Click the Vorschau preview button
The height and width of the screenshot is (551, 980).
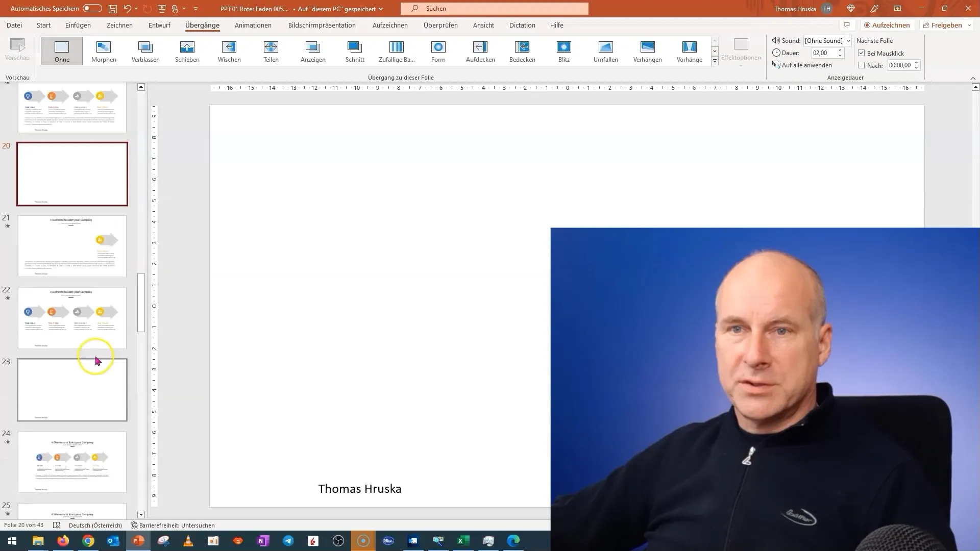17,49
